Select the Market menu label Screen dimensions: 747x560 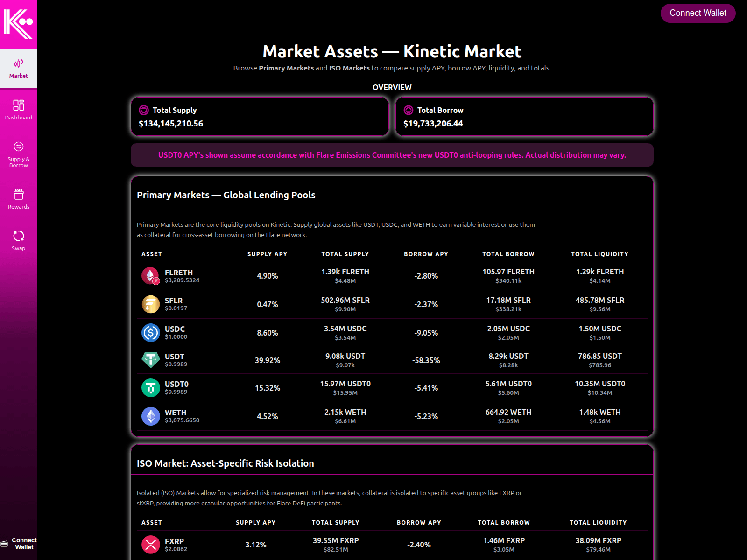[19, 76]
